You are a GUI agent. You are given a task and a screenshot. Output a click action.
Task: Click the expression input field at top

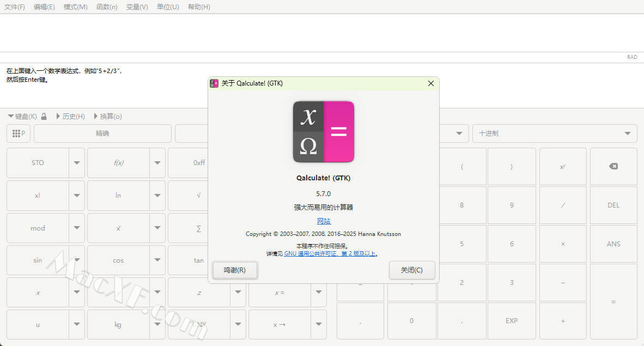click(322, 33)
